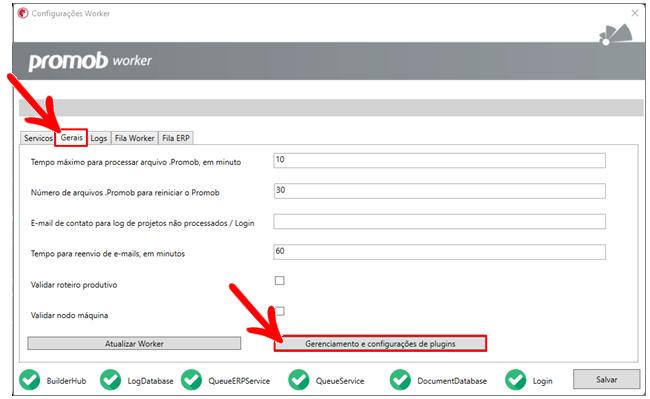Click the 'Validar nodo máquina' label

coord(69,315)
